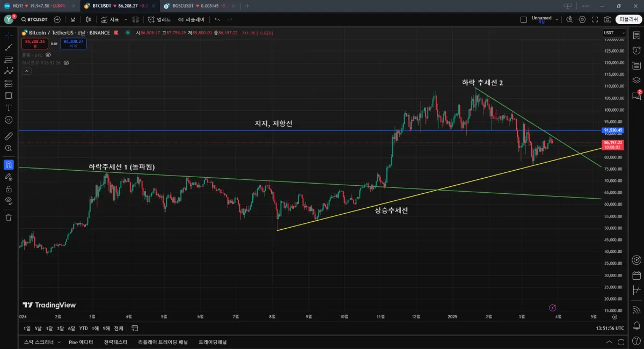Viewport: 644px width, 349px height.
Task: Take a chart snapshot with camera icon
Action: click(608, 19)
